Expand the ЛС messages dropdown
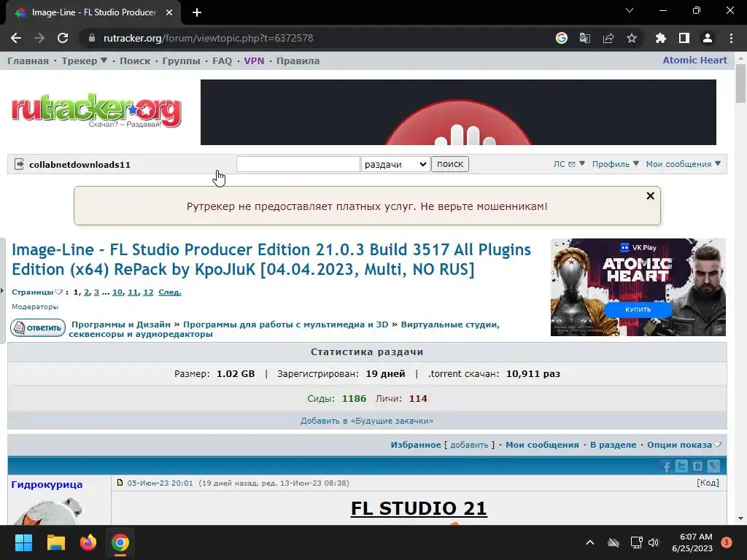Screen dimensions: 747x560 coord(569,164)
